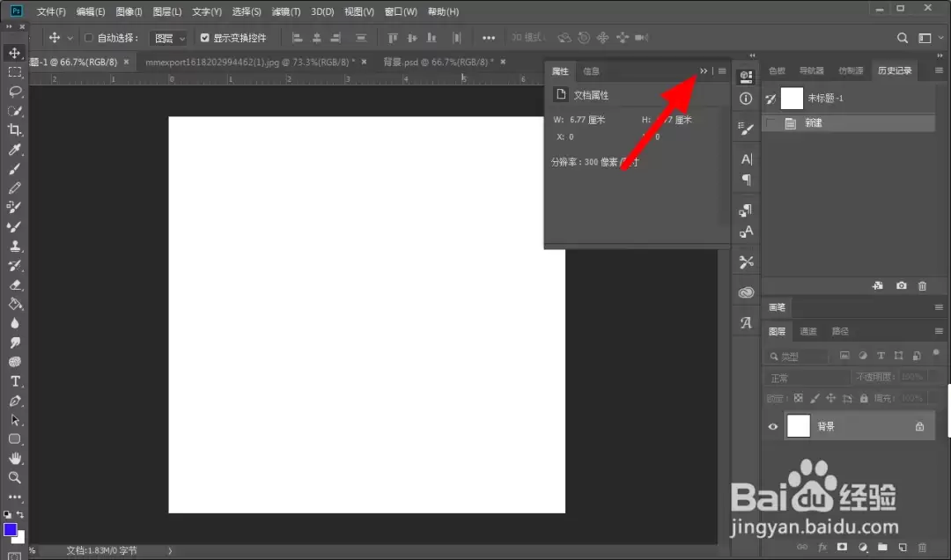The width and height of the screenshot is (951, 560).
Task: Open the History panel flyout menu
Action: point(939,70)
